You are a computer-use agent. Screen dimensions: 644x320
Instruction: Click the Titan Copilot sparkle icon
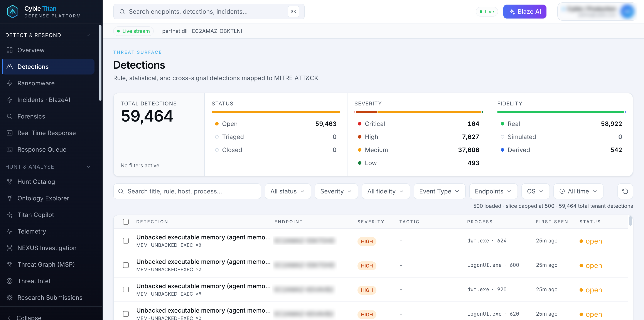(10, 215)
